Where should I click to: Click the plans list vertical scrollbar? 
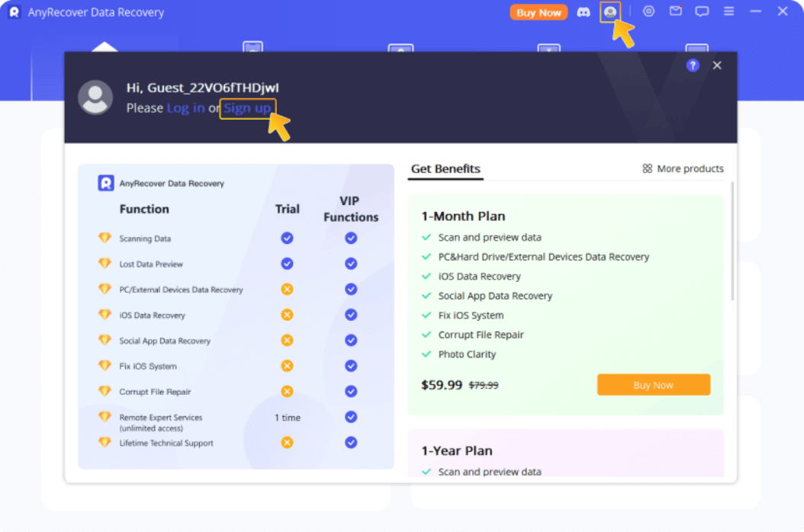[x=732, y=241]
